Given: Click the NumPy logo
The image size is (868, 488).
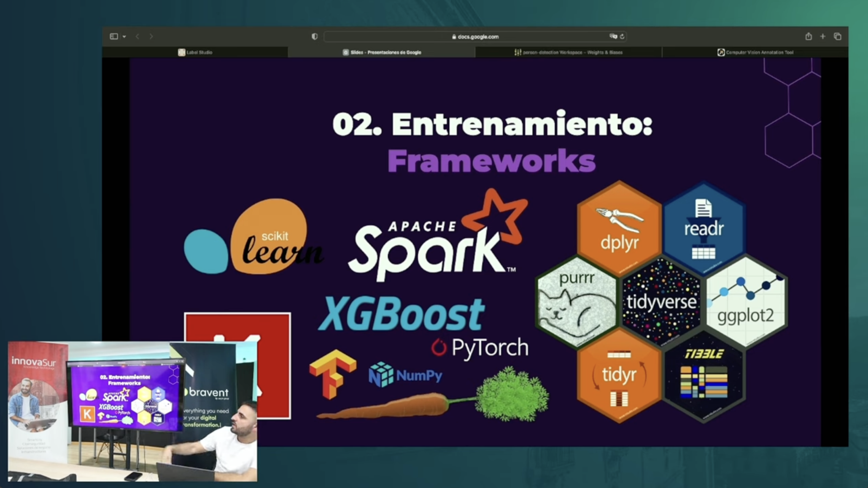Looking at the screenshot, I should (x=405, y=374).
